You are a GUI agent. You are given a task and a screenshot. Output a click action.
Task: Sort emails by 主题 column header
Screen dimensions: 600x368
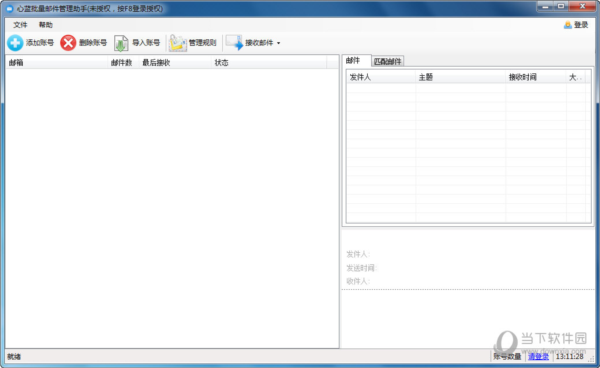pyautogui.click(x=460, y=77)
